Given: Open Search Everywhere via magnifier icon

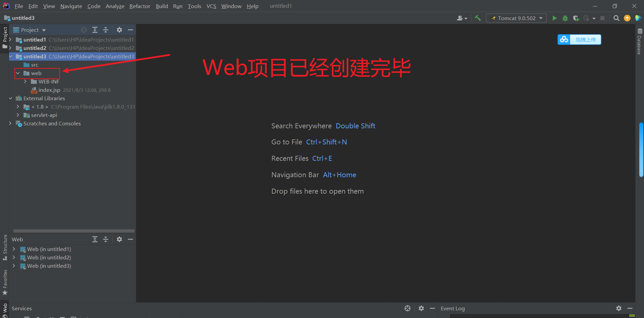Looking at the screenshot, I should click(616, 18).
